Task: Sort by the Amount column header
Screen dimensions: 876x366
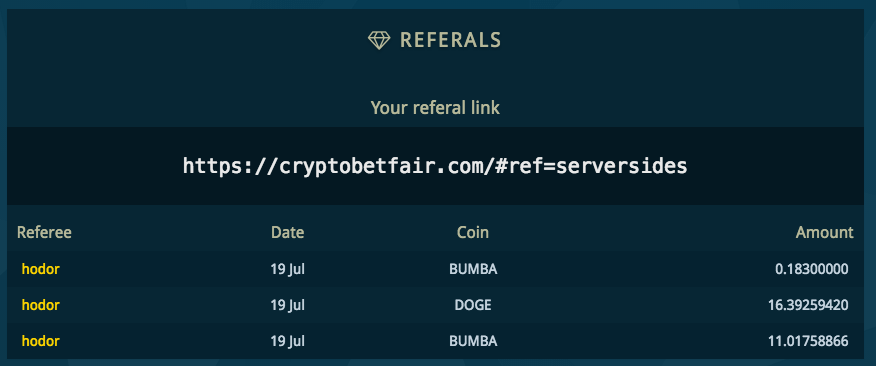Action: [825, 232]
